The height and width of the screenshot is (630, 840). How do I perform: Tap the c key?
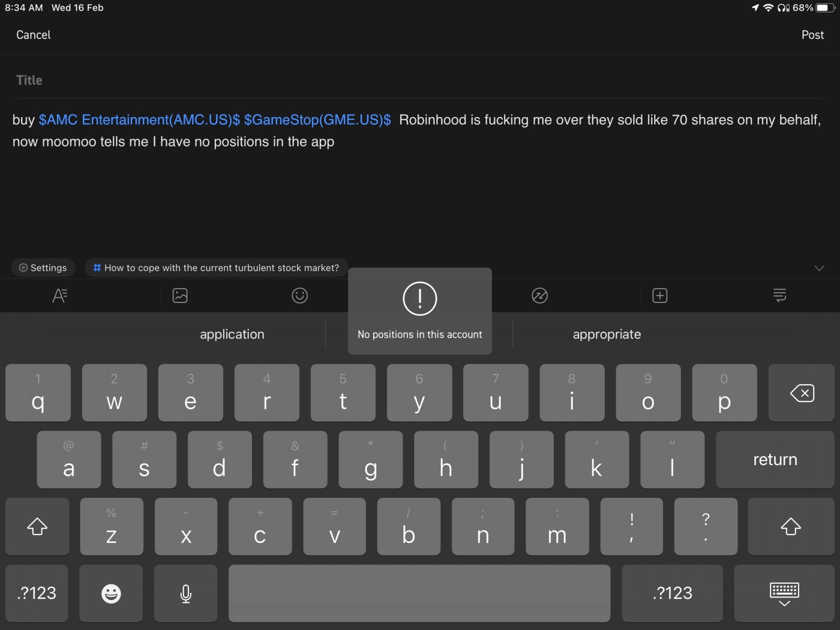coord(260,527)
